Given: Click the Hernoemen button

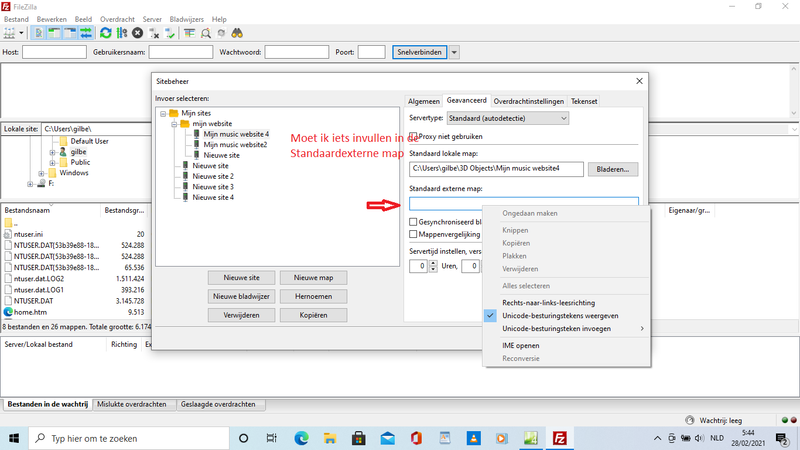Looking at the screenshot, I should [x=313, y=296].
